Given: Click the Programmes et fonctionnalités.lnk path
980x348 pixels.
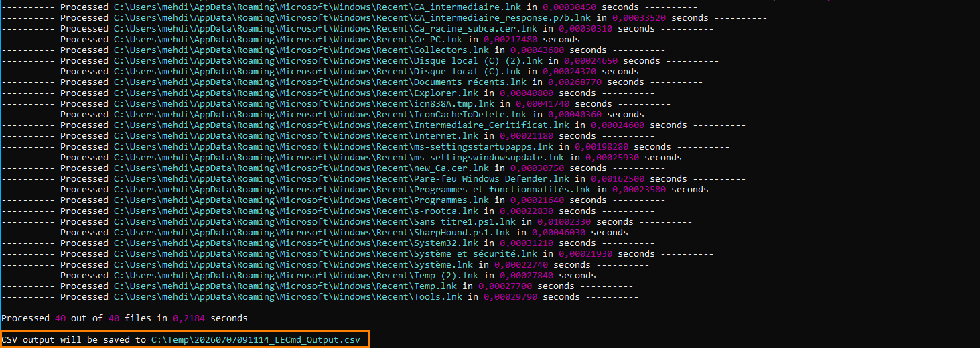Looking at the screenshot, I should 354,189.
